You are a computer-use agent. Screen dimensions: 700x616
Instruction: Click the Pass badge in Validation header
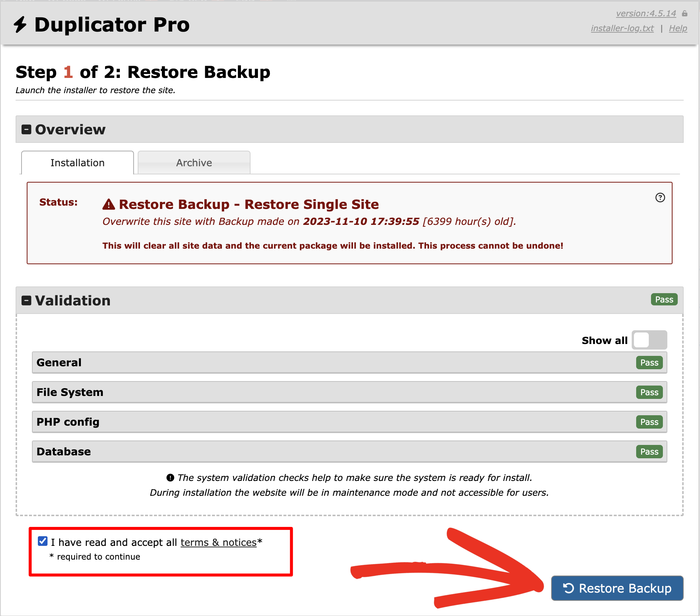click(x=664, y=299)
